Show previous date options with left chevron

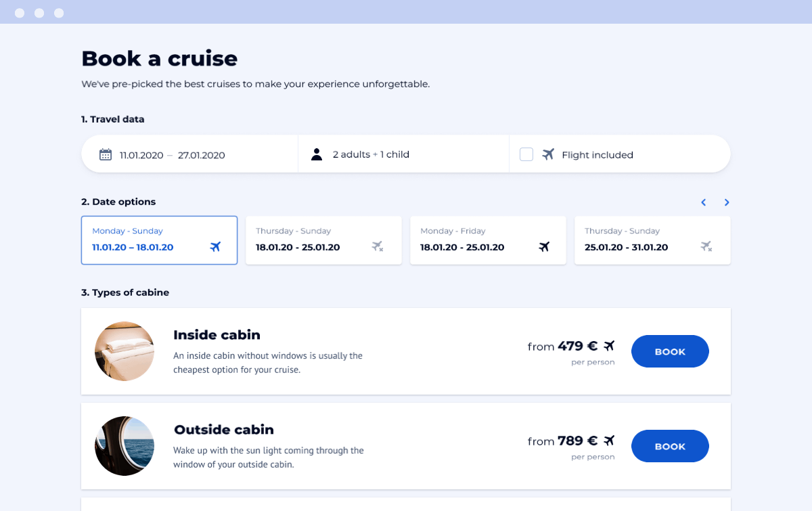click(x=704, y=202)
